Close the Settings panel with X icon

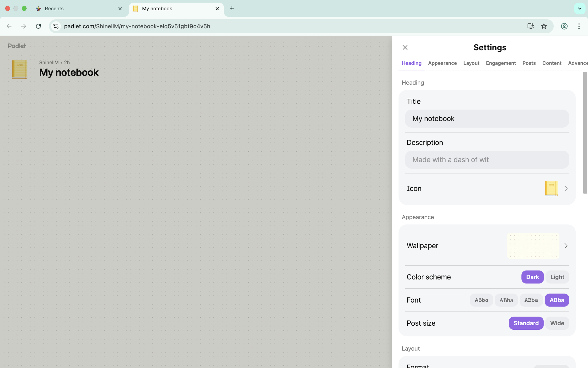[405, 48]
